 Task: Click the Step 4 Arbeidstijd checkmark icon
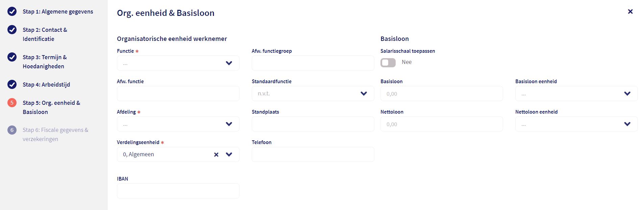pyautogui.click(x=12, y=85)
